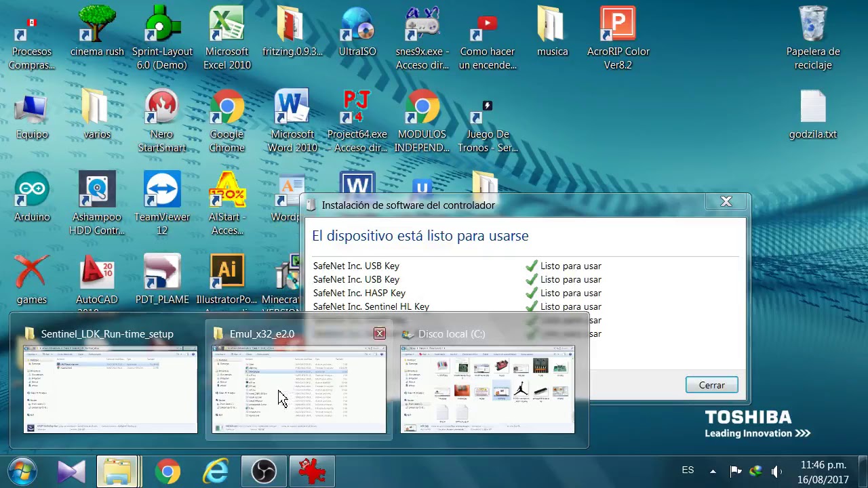Show hidden system tray icons
This screenshot has height=488, width=868.
click(713, 471)
